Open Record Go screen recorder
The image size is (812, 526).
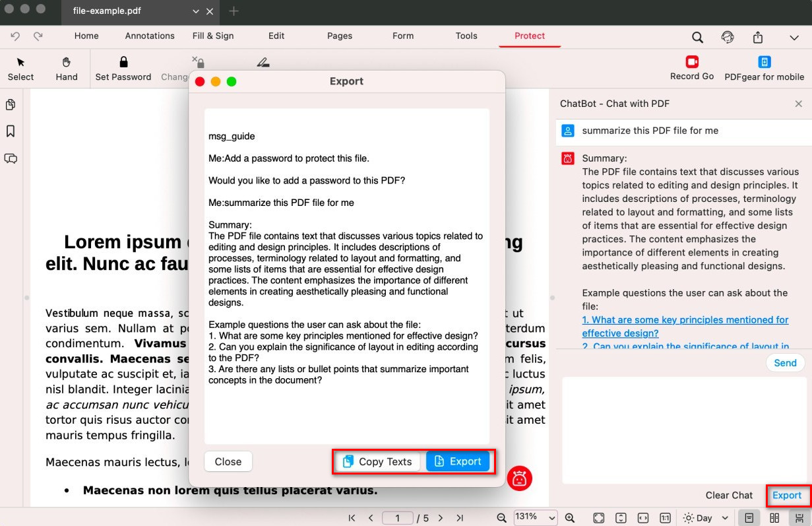coord(692,62)
